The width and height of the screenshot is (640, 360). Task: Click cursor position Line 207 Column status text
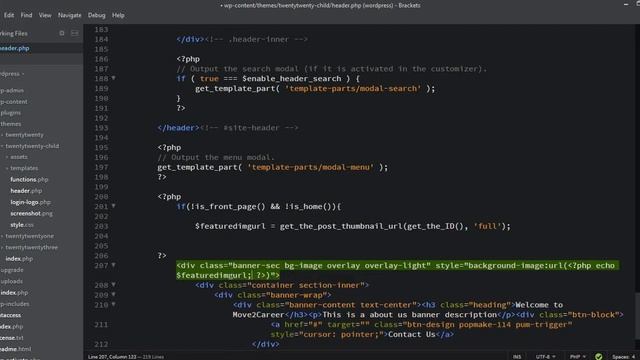[x=112, y=357]
